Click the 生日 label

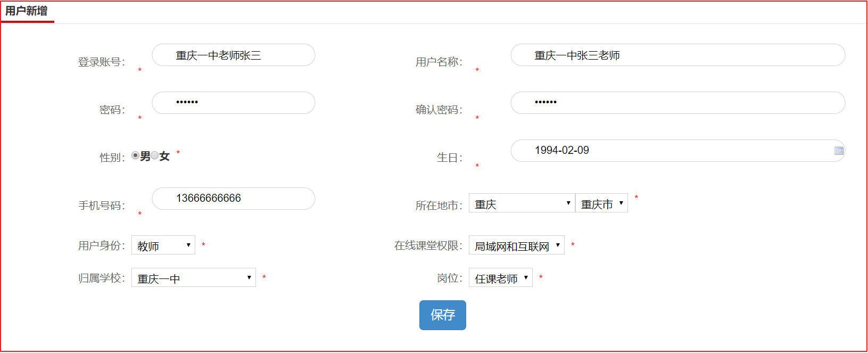click(x=450, y=158)
